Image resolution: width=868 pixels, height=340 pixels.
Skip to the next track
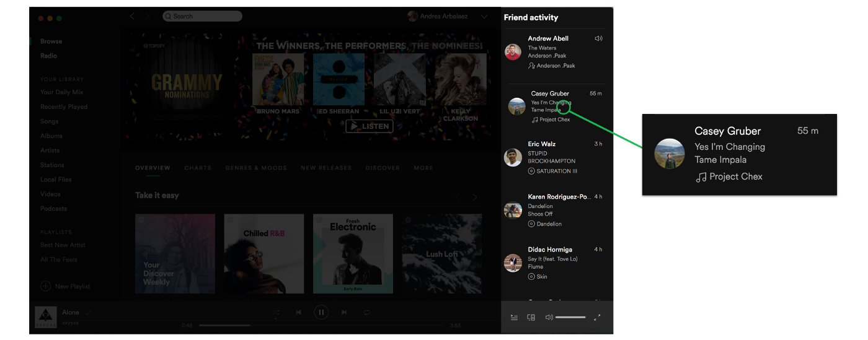point(344,313)
